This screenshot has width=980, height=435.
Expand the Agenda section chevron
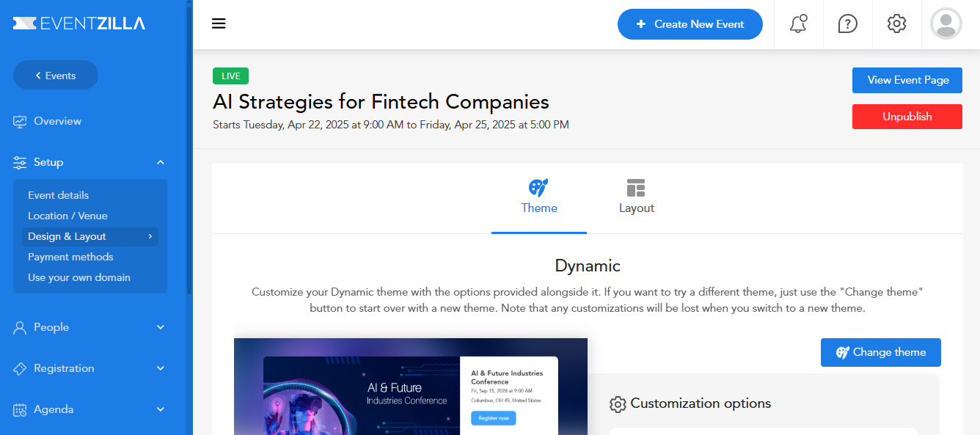tap(161, 409)
